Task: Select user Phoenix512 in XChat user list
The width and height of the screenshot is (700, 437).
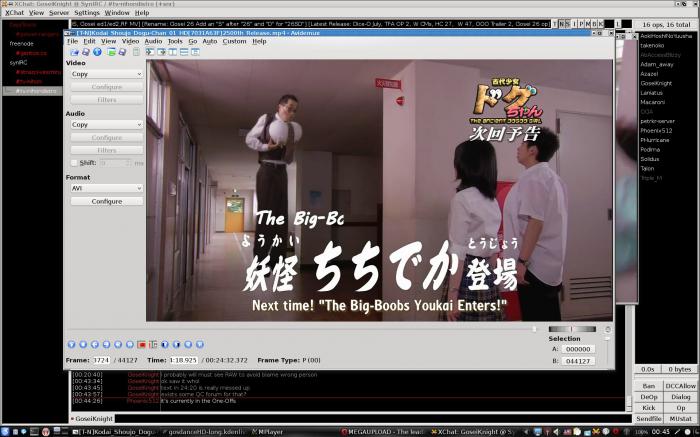Action: [x=656, y=131]
